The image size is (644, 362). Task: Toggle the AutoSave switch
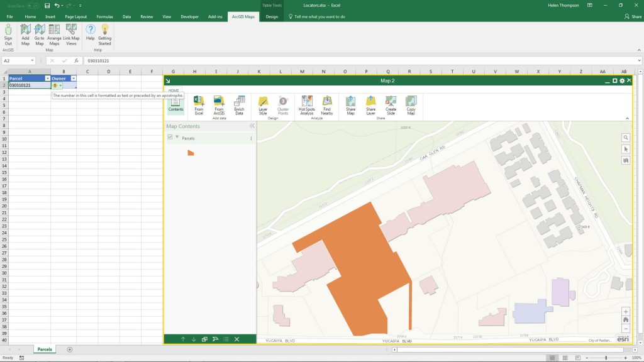pos(33,6)
